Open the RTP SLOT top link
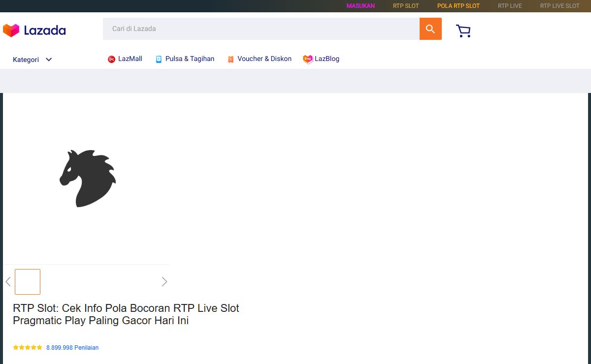Image resolution: width=591 pixels, height=364 pixels. 406,6
